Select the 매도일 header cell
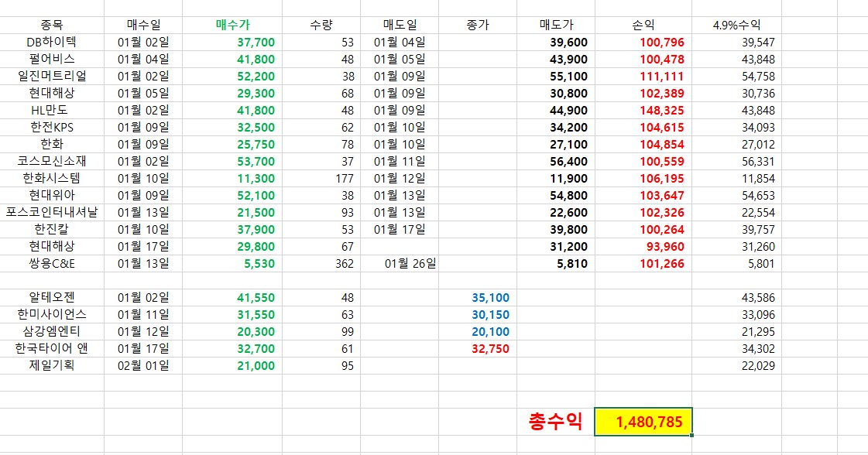 (x=400, y=25)
